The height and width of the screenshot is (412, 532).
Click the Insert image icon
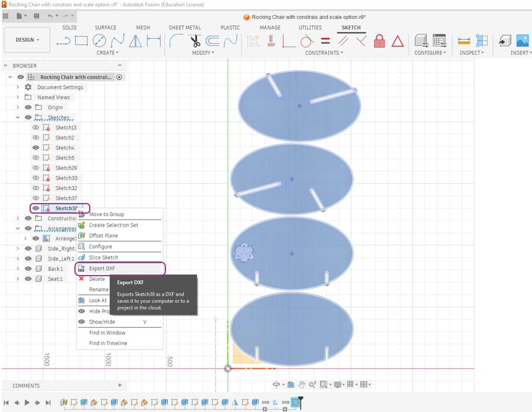523,40
